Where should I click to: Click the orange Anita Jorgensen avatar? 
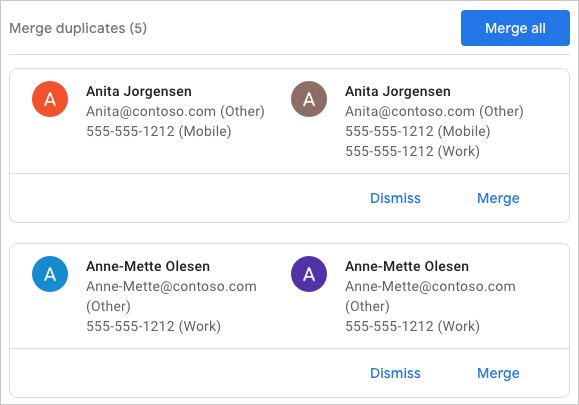(50, 99)
